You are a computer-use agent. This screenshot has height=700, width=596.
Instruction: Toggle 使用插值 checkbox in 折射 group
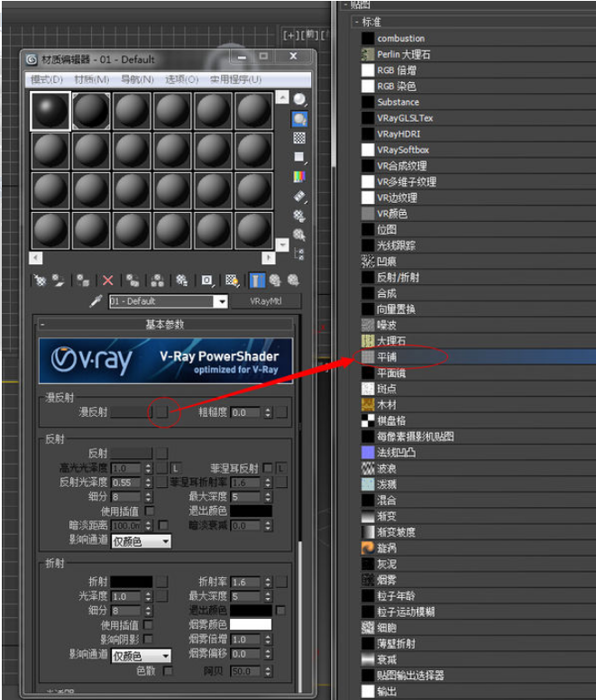tap(148, 624)
